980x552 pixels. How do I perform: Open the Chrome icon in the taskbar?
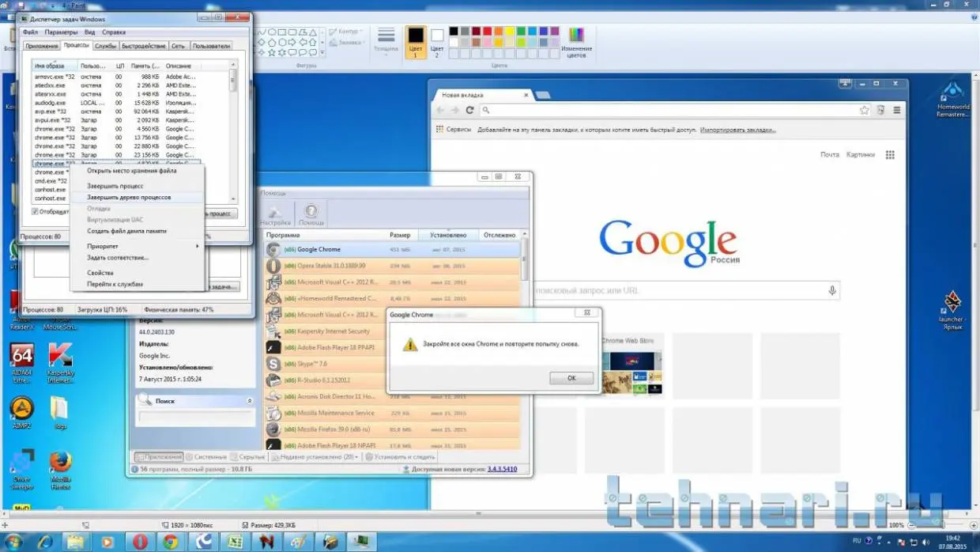169,542
